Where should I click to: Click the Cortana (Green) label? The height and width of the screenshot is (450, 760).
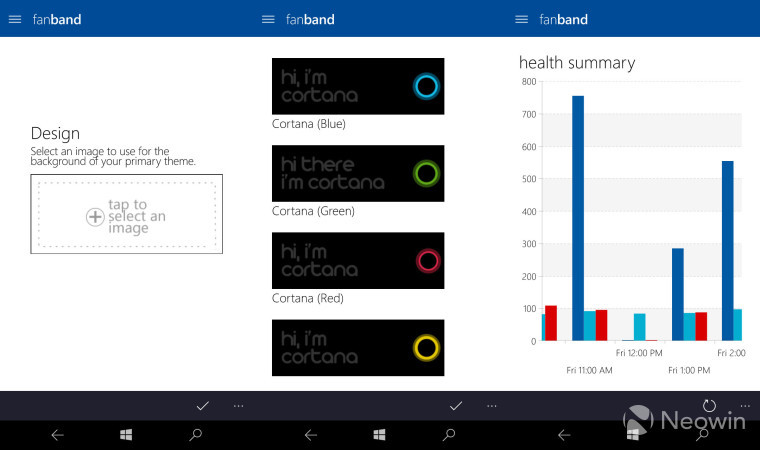point(313,211)
